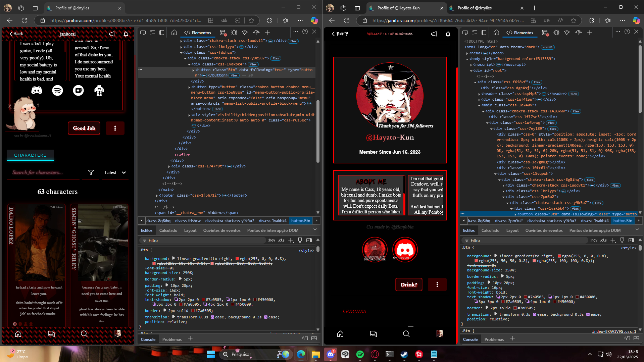The width and height of the screenshot is (644, 362).
Task: Click the filter funnel icon beside character search
Action: pos(91,172)
